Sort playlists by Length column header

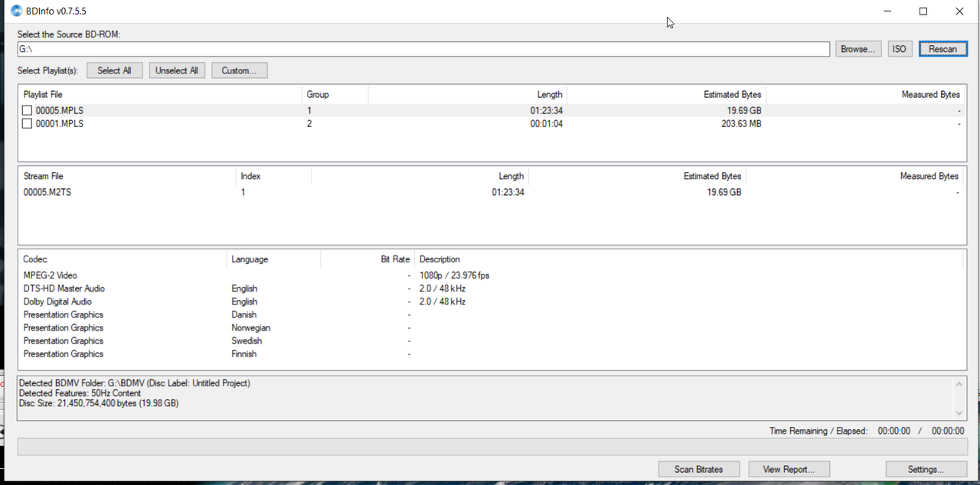pos(467,95)
